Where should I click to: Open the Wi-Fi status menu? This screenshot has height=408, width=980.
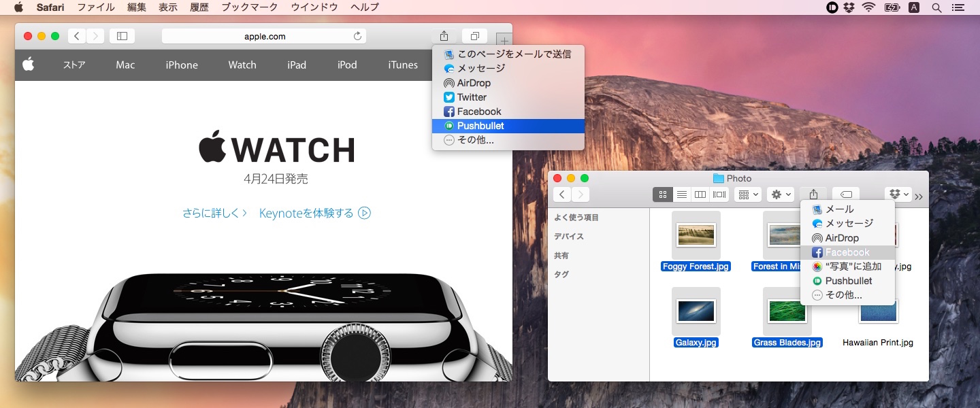[x=868, y=7]
